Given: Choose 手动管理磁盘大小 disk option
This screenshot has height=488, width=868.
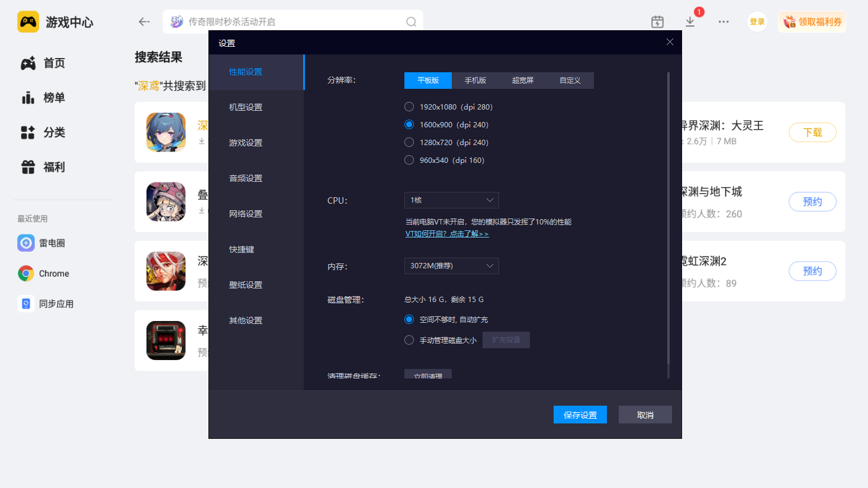Looking at the screenshot, I should [409, 341].
